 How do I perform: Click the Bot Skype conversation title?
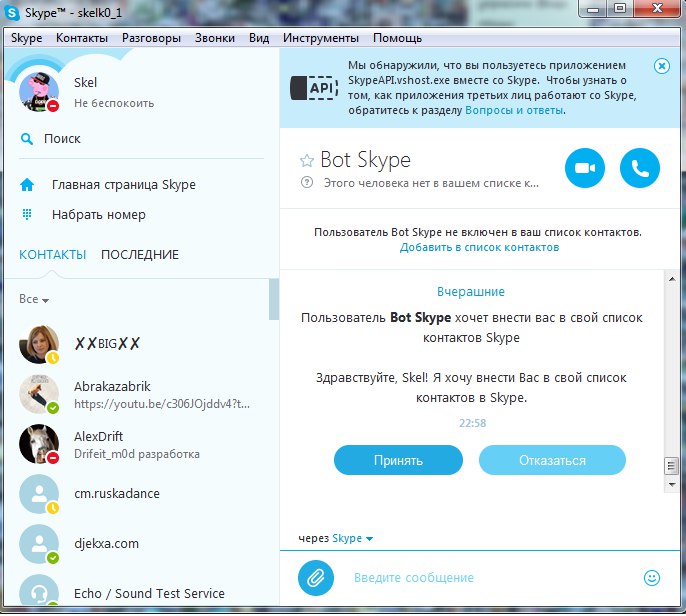pyautogui.click(x=366, y=160)
